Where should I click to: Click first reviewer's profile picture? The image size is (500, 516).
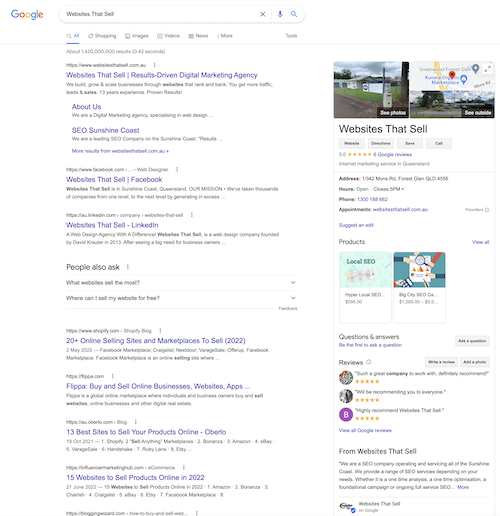point(346,377)
